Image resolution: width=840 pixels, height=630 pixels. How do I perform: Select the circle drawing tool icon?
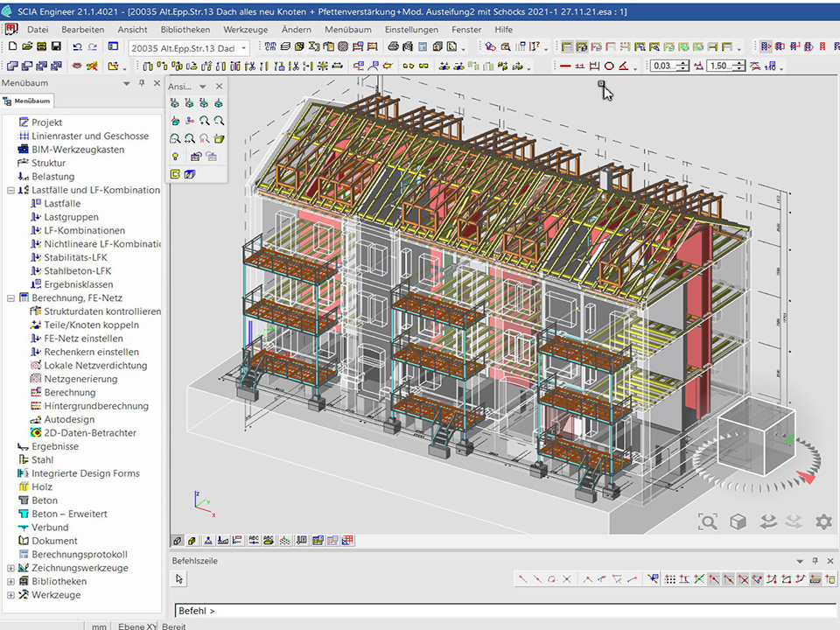tap(609, 66)
